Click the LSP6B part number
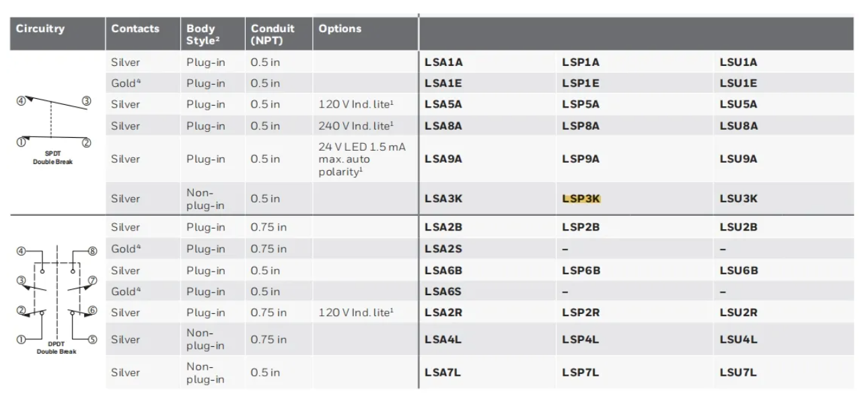 [581, 270]
